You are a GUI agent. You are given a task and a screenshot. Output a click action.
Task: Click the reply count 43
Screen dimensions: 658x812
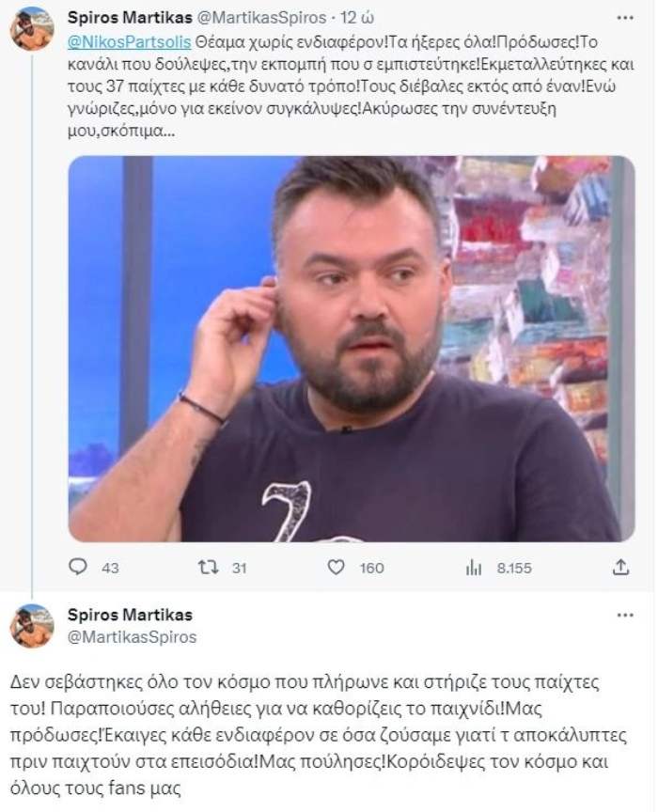110,568
